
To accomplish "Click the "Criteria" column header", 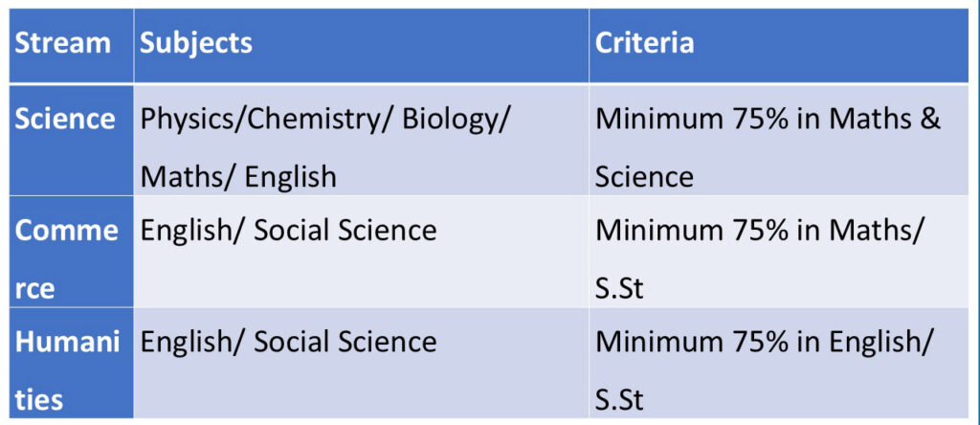I will click(x=644, y=44).
